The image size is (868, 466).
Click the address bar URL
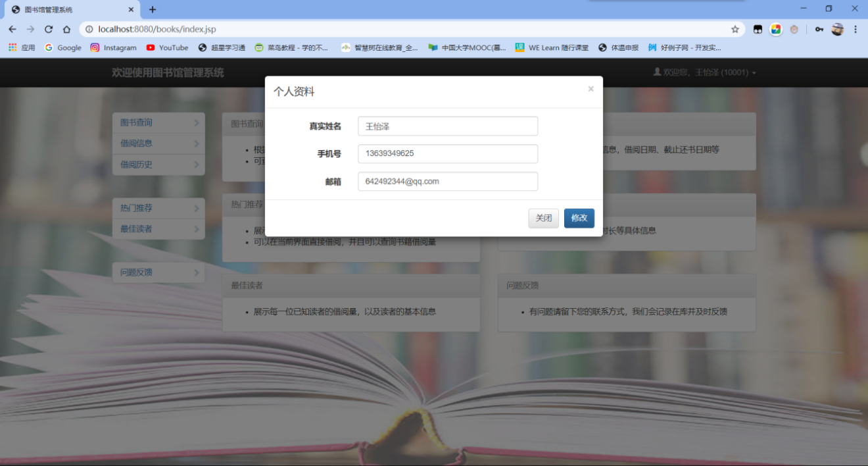pyautogui.click(x=157, y=29)
